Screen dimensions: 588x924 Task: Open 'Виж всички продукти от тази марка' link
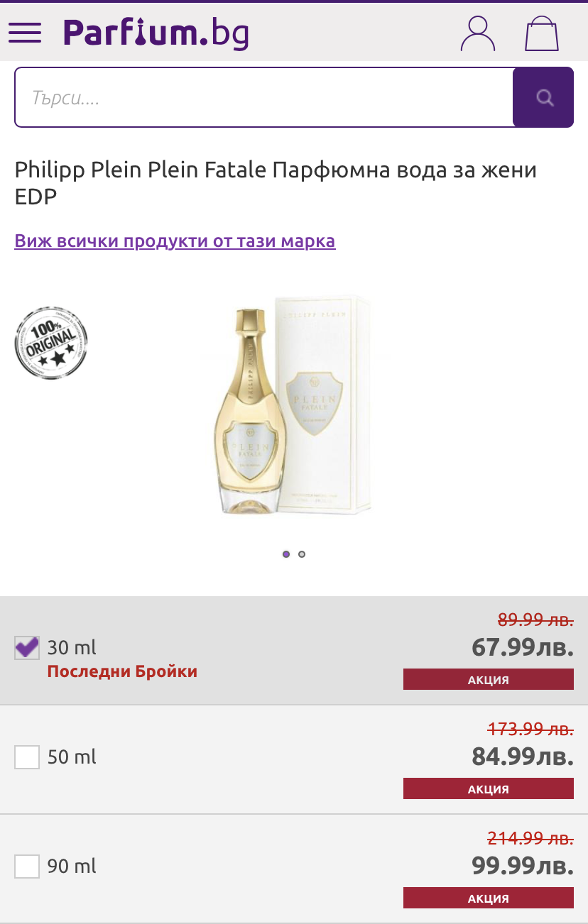(175, 241)
